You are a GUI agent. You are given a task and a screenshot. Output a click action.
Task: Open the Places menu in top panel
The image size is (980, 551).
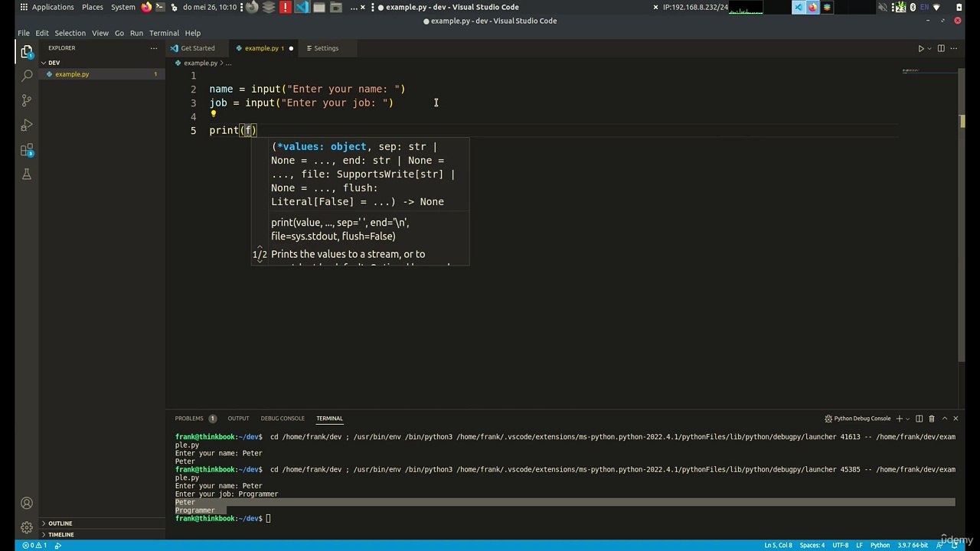point(93,7)
